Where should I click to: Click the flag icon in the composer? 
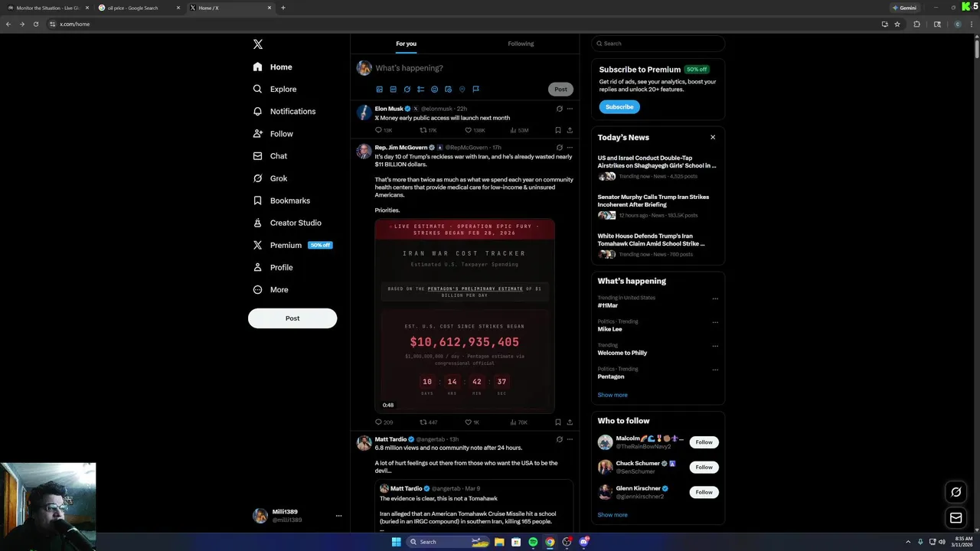coord(475,89)
